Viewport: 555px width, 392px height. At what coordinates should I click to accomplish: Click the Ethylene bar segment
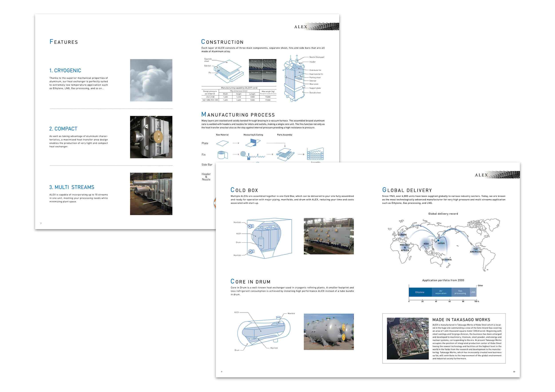click(420, 292)
